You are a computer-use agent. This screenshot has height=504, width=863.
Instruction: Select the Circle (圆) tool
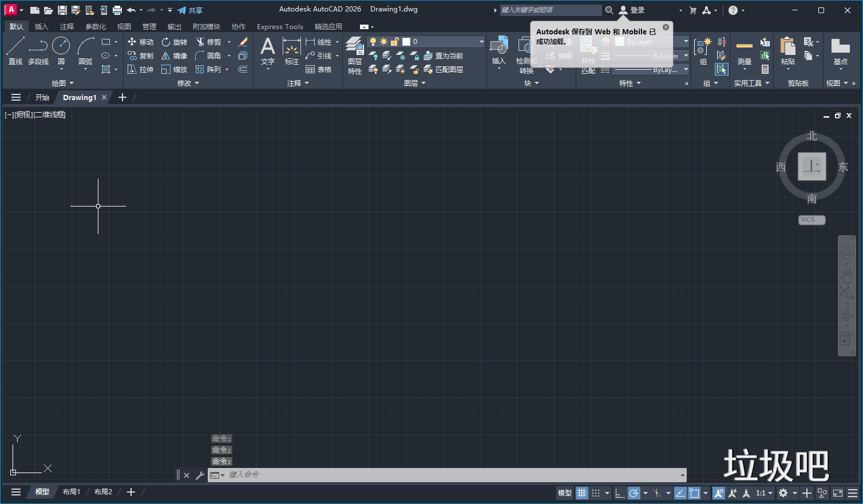pyautogui.click(x=61, y=46)
